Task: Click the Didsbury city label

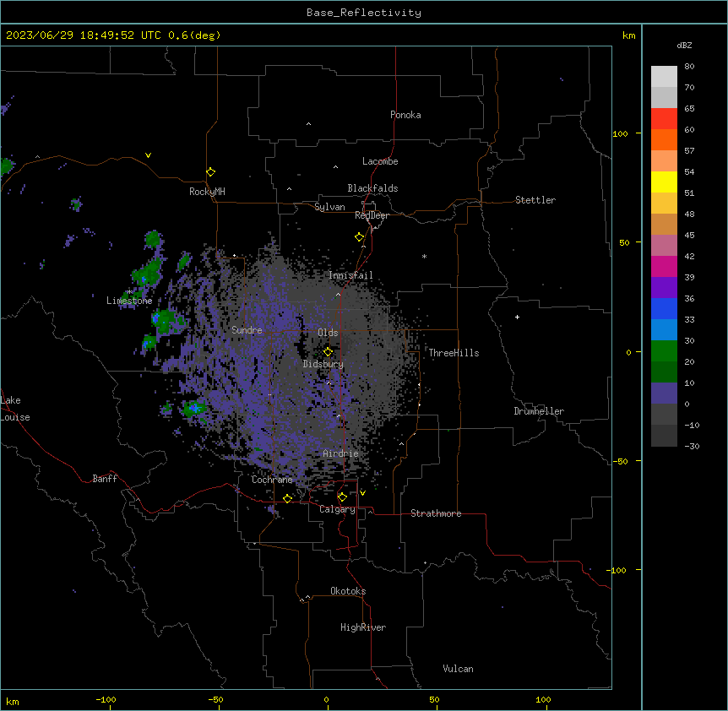Action: 323,364
